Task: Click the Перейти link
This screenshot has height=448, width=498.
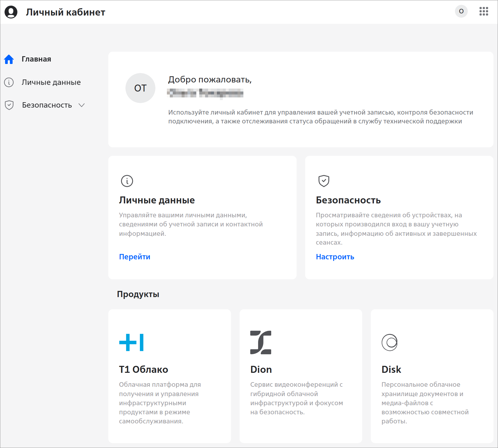Action: point(135,257)
